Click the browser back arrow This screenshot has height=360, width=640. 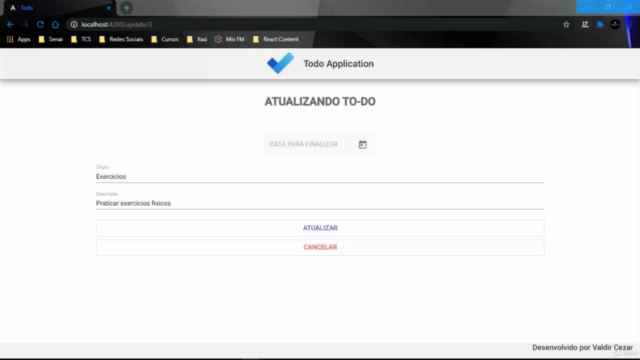10,24
